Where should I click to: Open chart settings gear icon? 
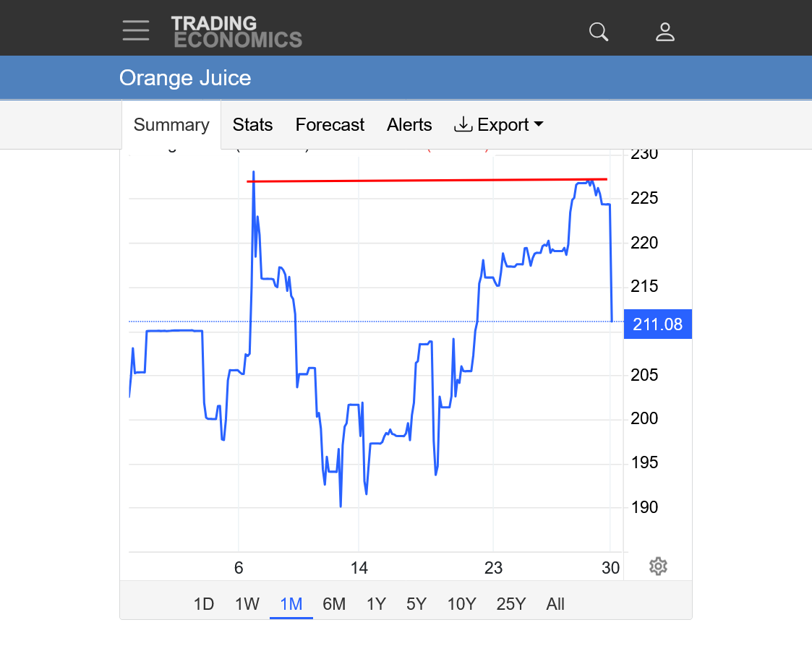coord(657,566)
